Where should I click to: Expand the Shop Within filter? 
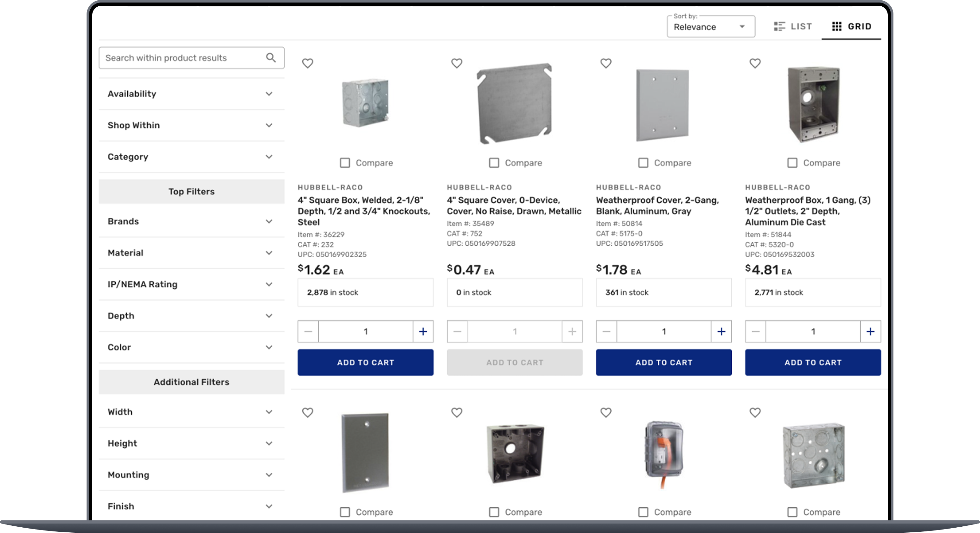point(191,125)
